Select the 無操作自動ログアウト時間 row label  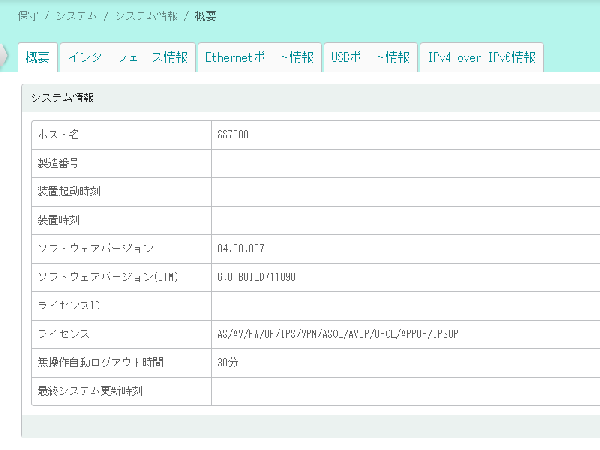click(101, 362)
